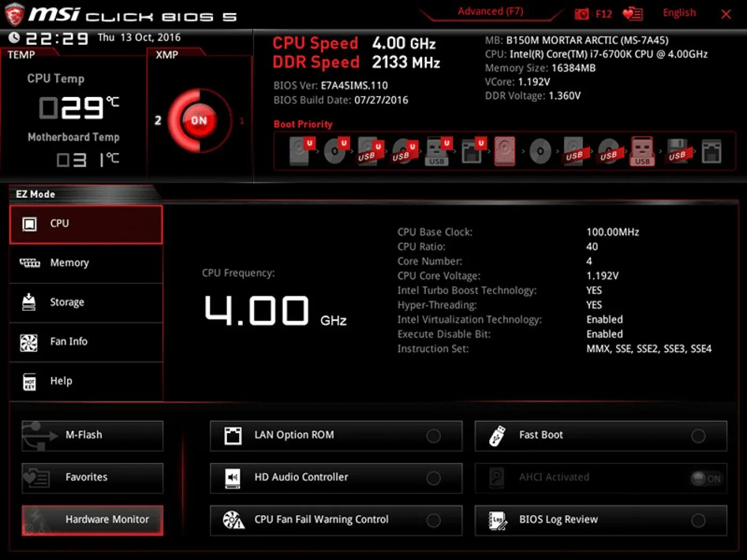This screenshot has height=560, width=747.
Task: Click the MSI dragon shield logo
Action: 14,14
